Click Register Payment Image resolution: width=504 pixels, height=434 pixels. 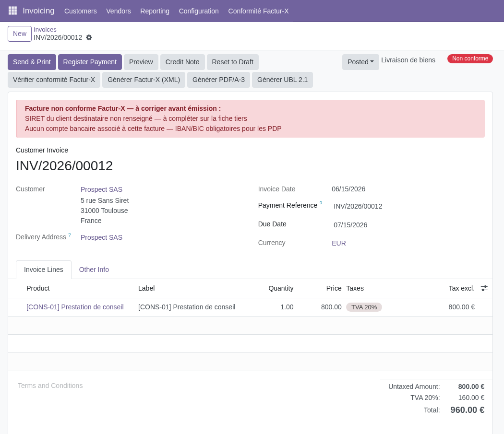90,62
